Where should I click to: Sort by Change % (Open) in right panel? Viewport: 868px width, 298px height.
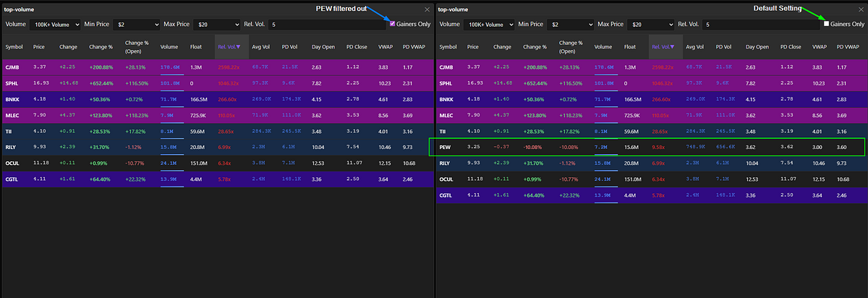point(571,47)
